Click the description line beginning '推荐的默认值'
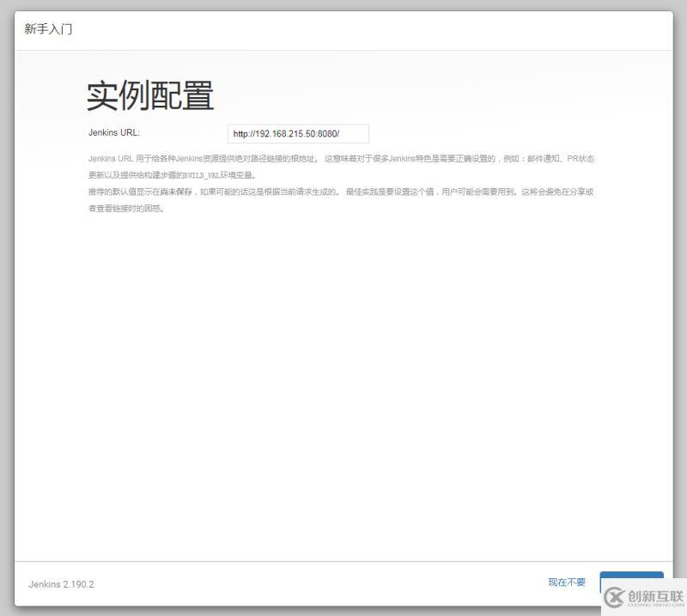The height and width of the screenshot is (616, 687). coord(341,200)
